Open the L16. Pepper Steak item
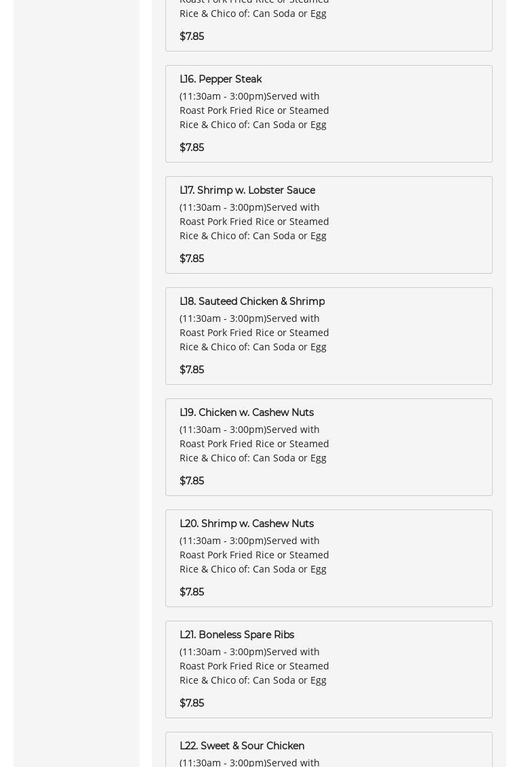This screenshot has height=767, width=532. click(x=220, y=79)
